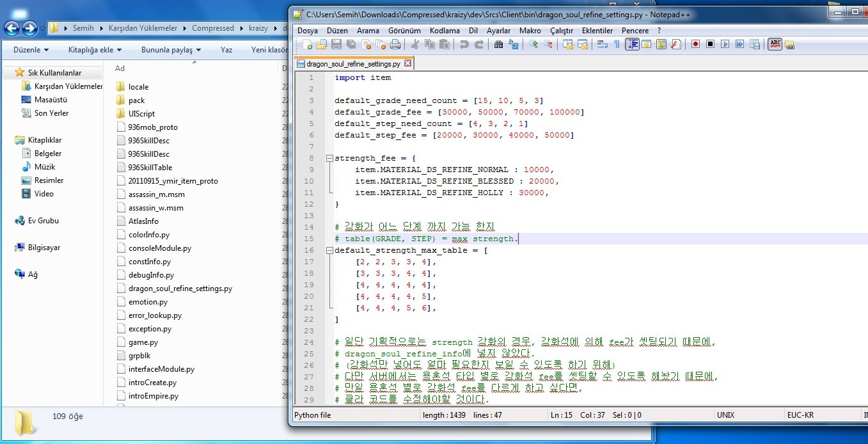Open the Kitaplığa ekle dropdown in Explorer
The height and width of the screenshot is (444, 868).
click(95, 50)
